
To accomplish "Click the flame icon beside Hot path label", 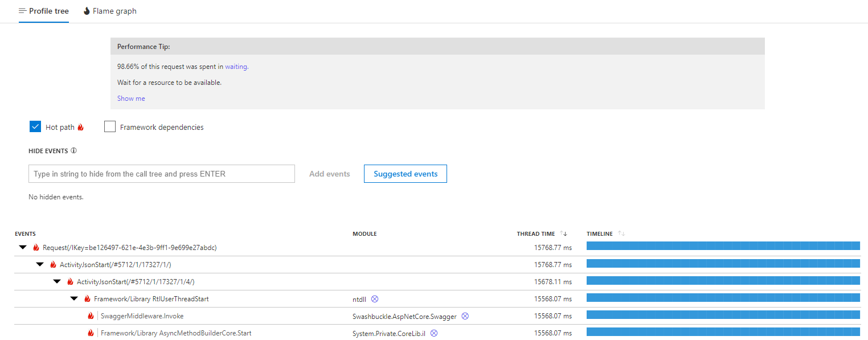I will 81,126.
